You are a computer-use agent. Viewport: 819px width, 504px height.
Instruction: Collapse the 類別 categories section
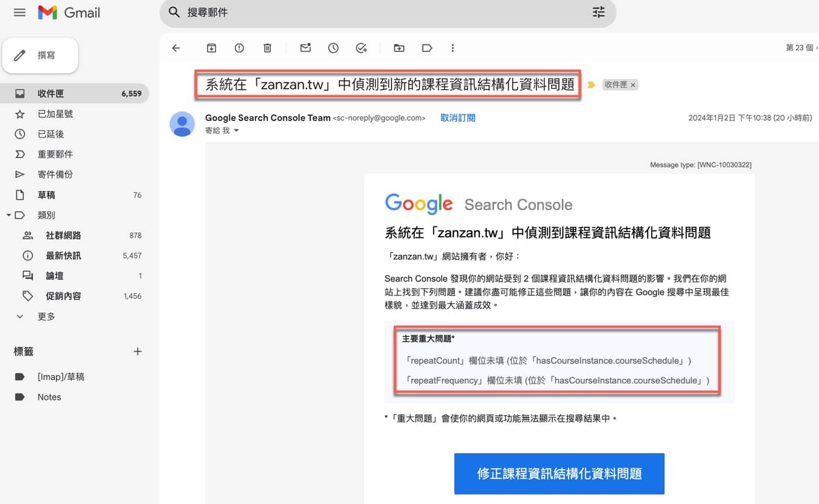(9, 215)
